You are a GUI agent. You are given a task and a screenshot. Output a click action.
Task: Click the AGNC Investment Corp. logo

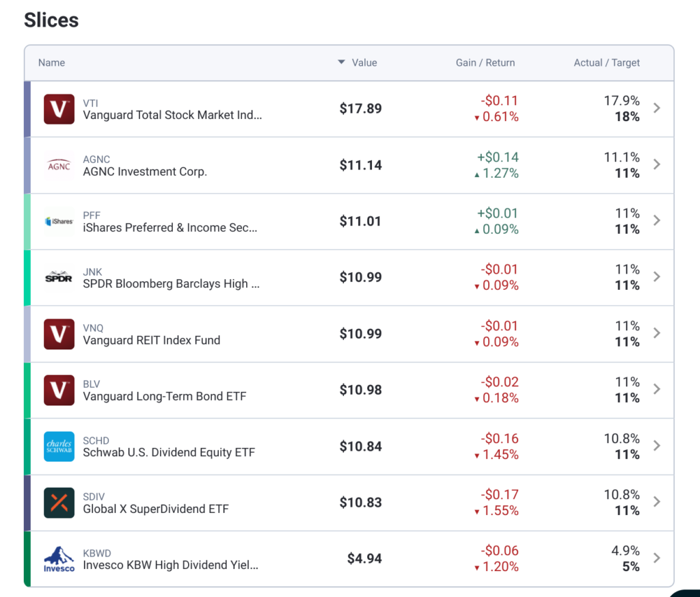coord(59,165)
